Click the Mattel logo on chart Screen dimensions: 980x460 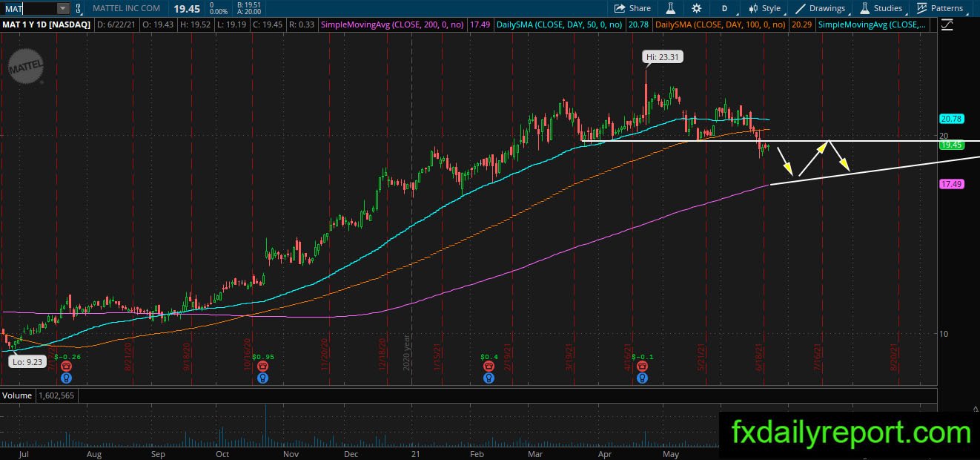click(24, 69)
